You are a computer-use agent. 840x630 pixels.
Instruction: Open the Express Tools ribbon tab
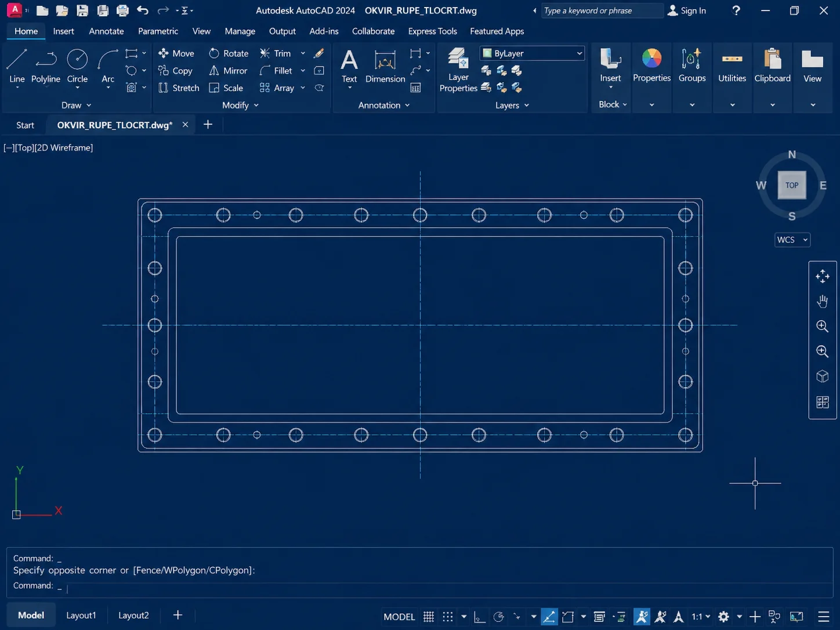(432, 31)
